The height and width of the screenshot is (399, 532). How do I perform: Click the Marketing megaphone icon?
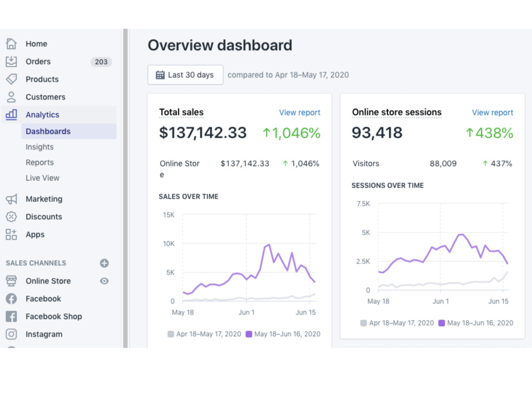pos(11,199)
